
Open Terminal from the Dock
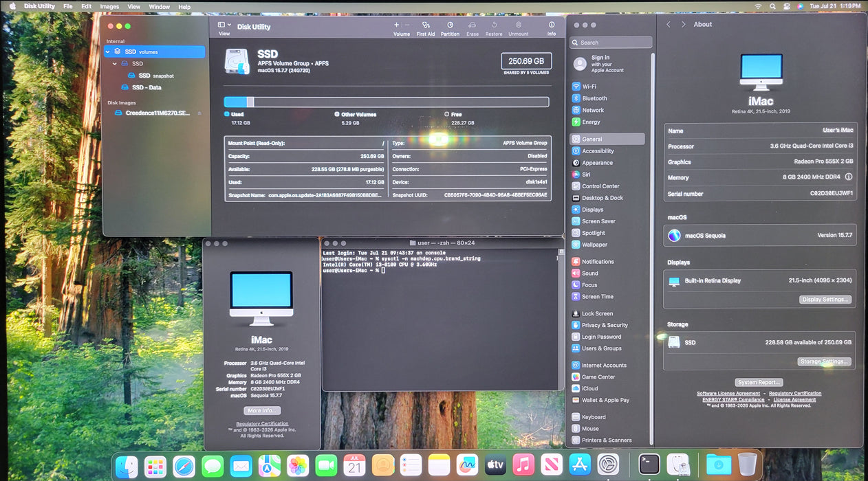click(x=649, y=465)
